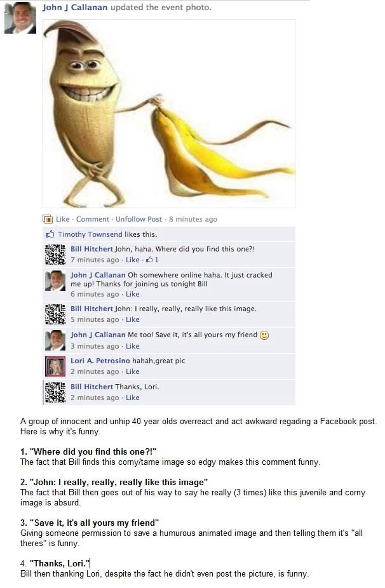Like Bill's 'Thanks, Lori.' comment
Screen dimensions: 385x588
(x=132, y=398)
